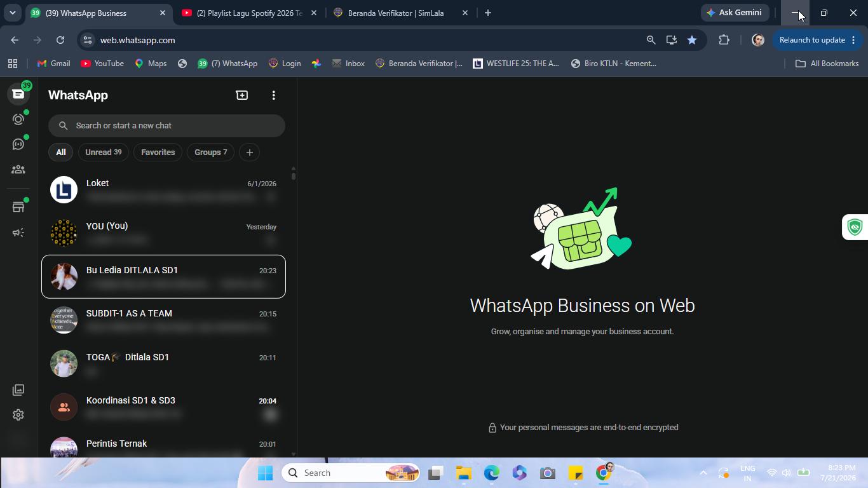Click the search or start a new chat field
Image resolution: width=868 pixels, height=488 pixels.
coord(166,125)
